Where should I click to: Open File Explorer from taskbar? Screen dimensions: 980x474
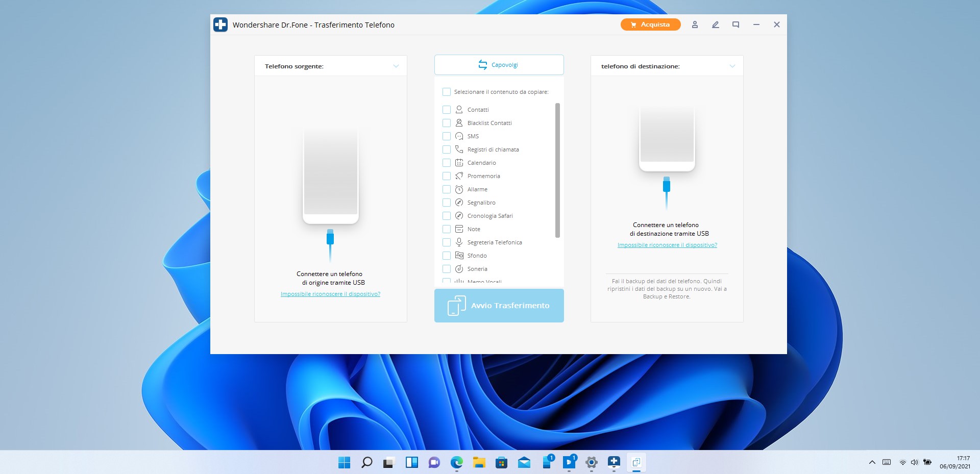(x=479, y=462)
